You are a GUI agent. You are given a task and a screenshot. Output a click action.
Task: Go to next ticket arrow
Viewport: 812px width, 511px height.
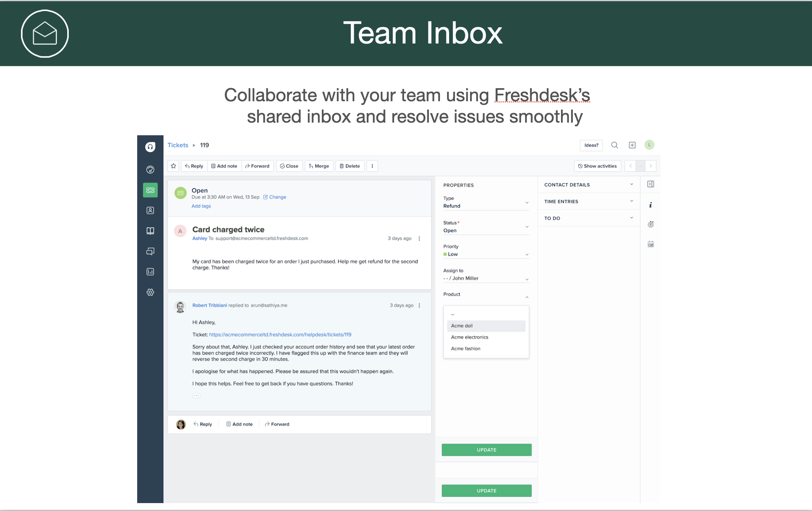pos(651,166)
